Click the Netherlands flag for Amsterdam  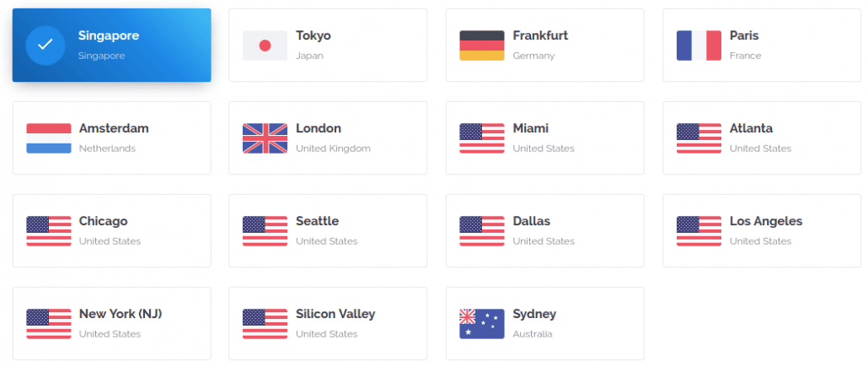(x=49, y=138)
